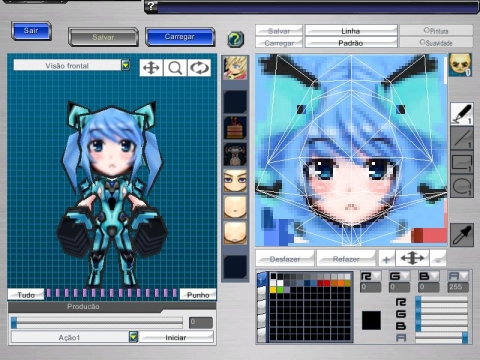This screenshot has height=360, width=480.
Task: Select the Padrão mode tab
Action: click(351, 43)
